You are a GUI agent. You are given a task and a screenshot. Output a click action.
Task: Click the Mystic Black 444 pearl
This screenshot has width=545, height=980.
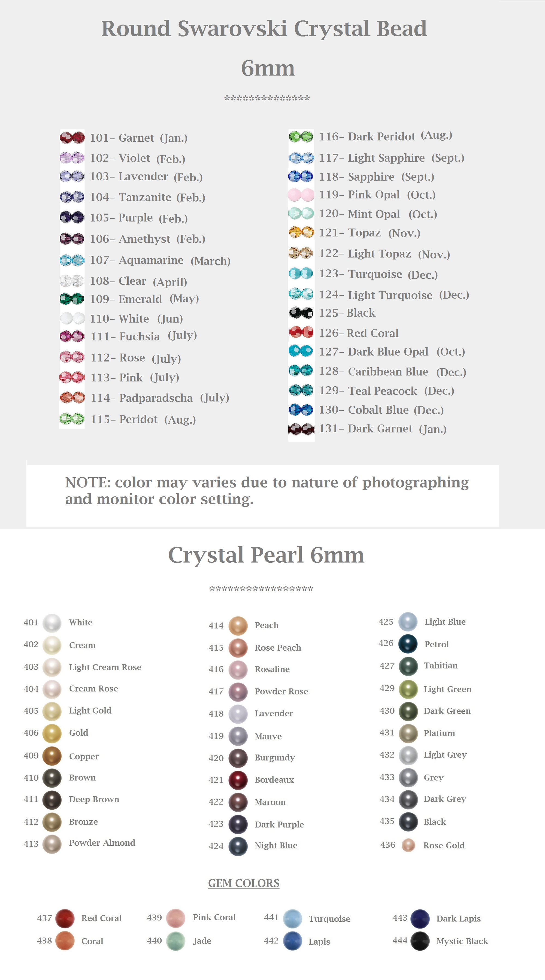[420, 941]
